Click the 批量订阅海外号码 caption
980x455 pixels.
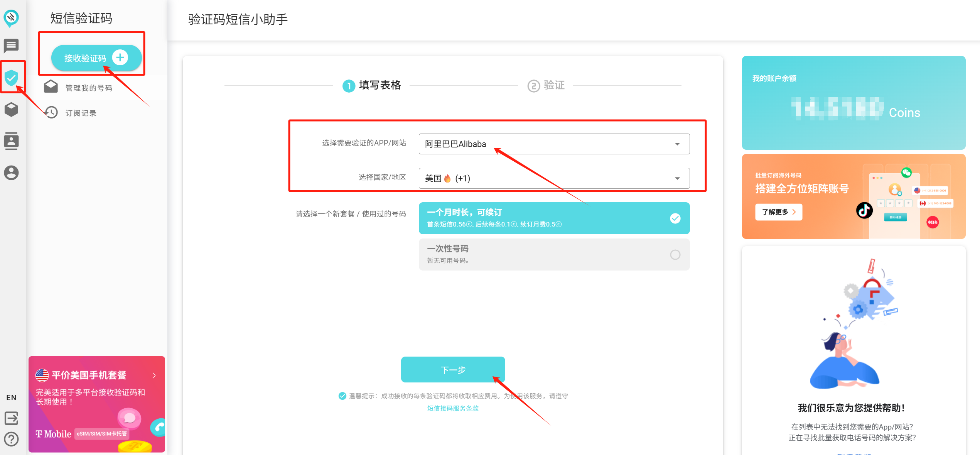(x=778, y=175)
